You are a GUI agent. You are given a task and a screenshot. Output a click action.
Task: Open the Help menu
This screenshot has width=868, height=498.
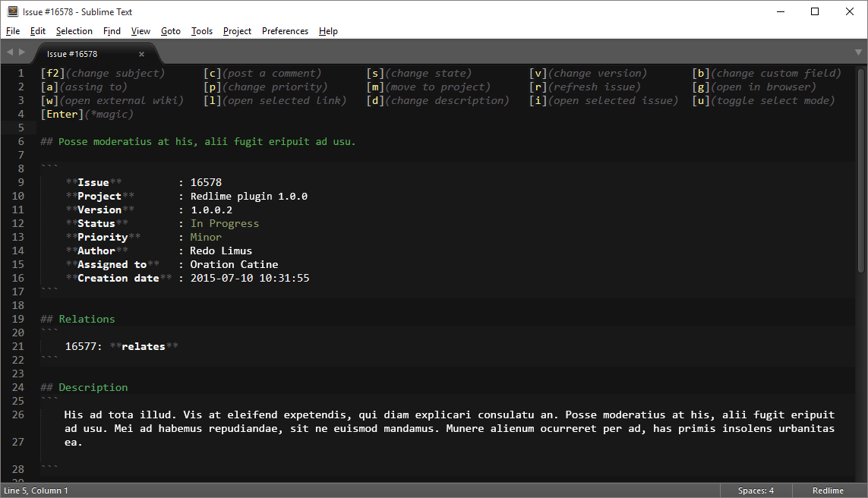click(328, 31)
